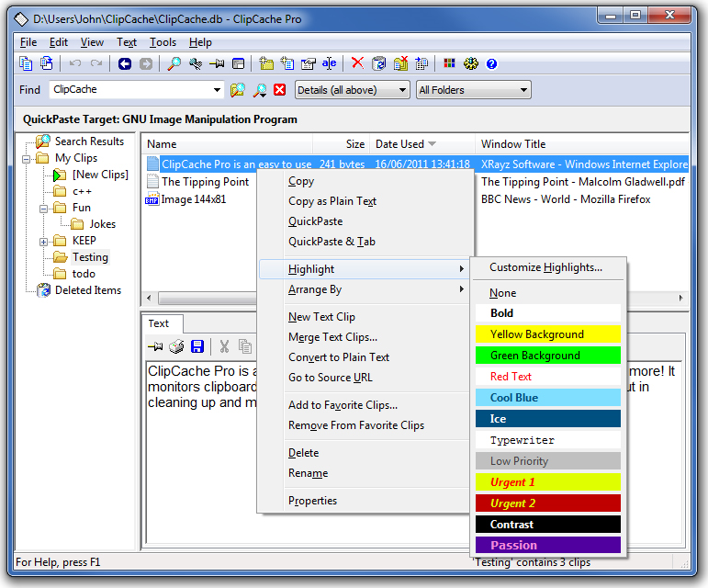Open the File menu
The width and height of the screenshot is (708, 588).
(x=28, y=42)
